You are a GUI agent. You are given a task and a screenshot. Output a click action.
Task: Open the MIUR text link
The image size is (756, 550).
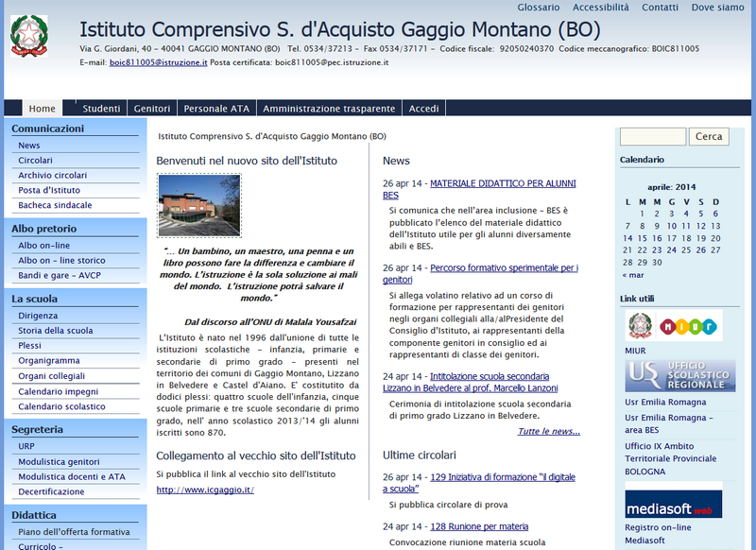(x=635, y=351)
